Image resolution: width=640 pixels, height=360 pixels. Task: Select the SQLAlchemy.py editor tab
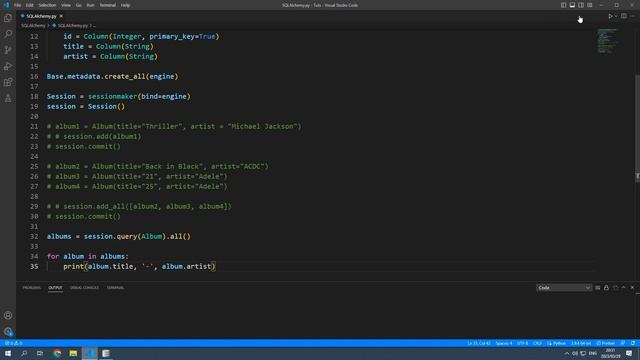[x=41, y=16]
